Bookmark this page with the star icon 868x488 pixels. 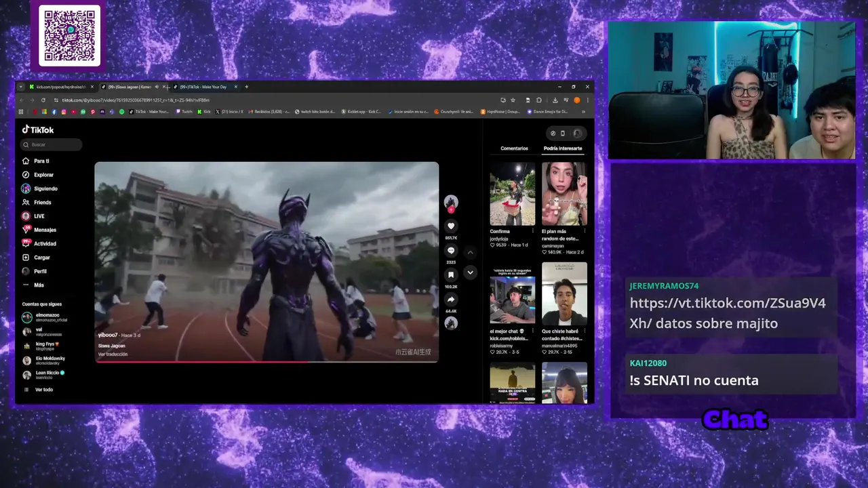coord(513,100)
